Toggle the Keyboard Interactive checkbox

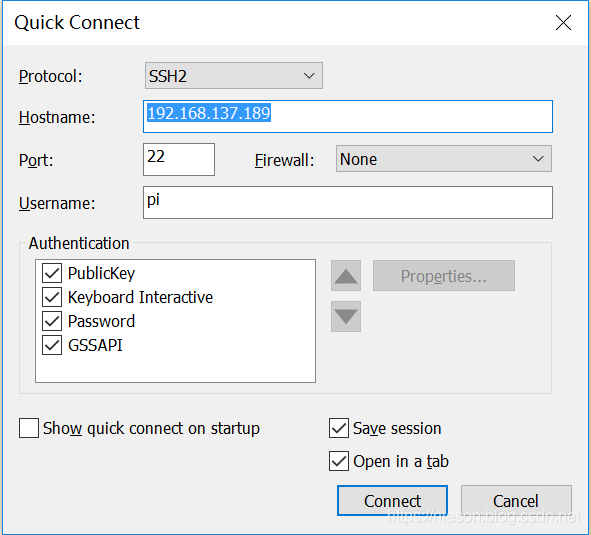click(52, 297)
